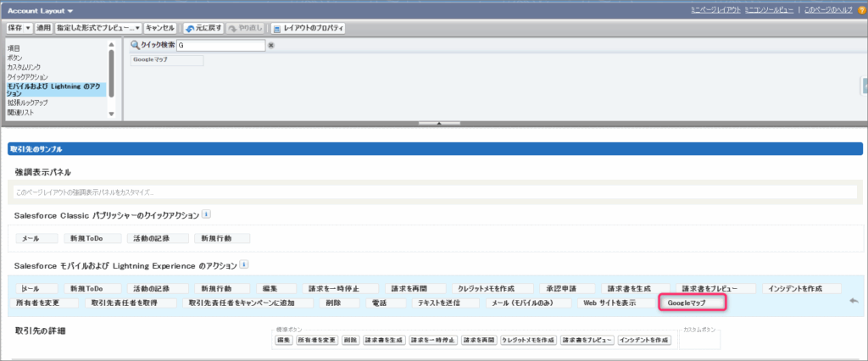The image size is (868, 361).
Task: Click the info icon next to Salesforce Classic パブリッシャー
Action: coord(206,214)
